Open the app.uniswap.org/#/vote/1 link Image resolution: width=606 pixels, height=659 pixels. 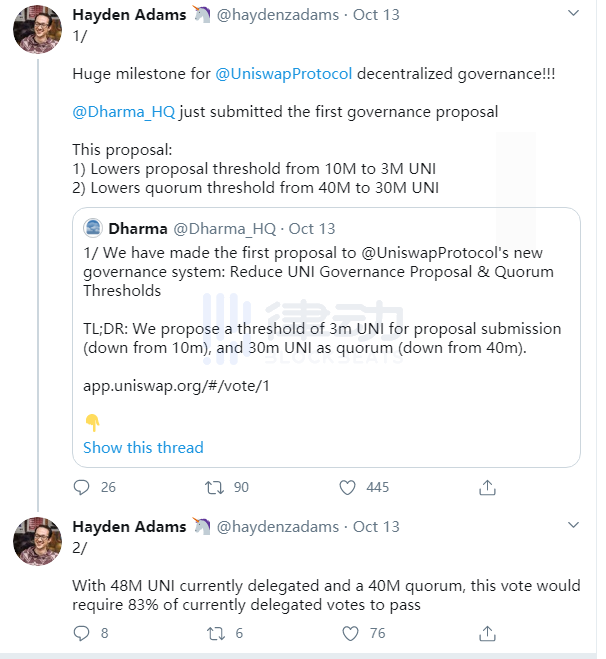pos(177,385)
